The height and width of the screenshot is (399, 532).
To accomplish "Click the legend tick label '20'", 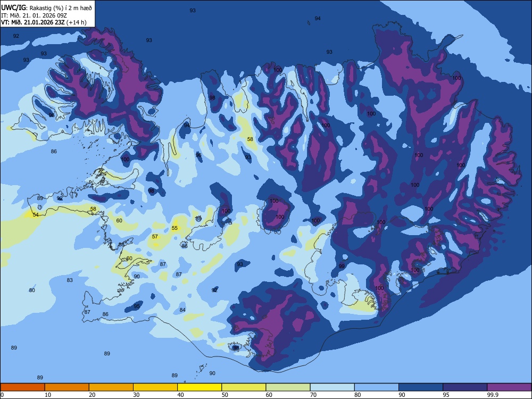I will [x=92, y=395].
